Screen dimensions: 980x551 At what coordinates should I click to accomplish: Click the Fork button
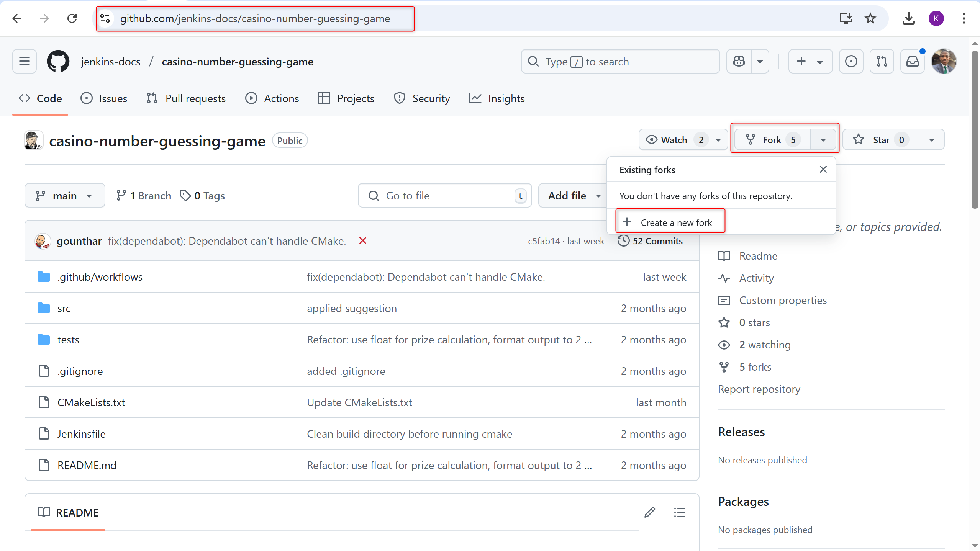772,140
